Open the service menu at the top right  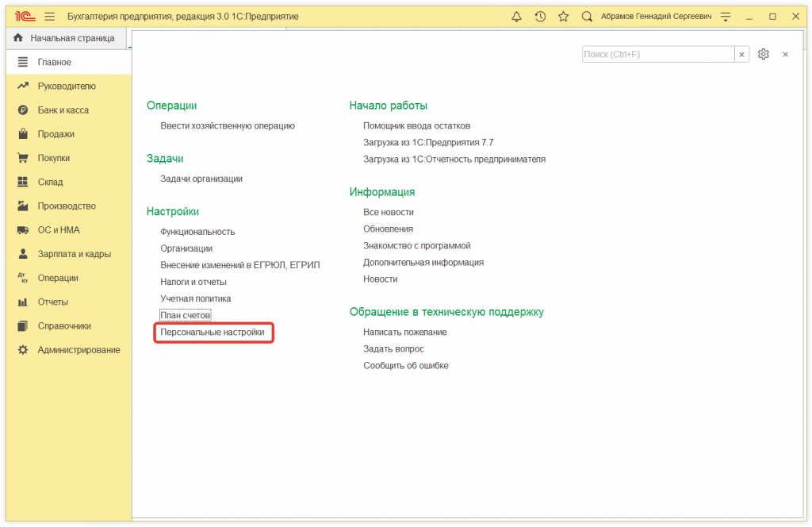pos(726,15)
